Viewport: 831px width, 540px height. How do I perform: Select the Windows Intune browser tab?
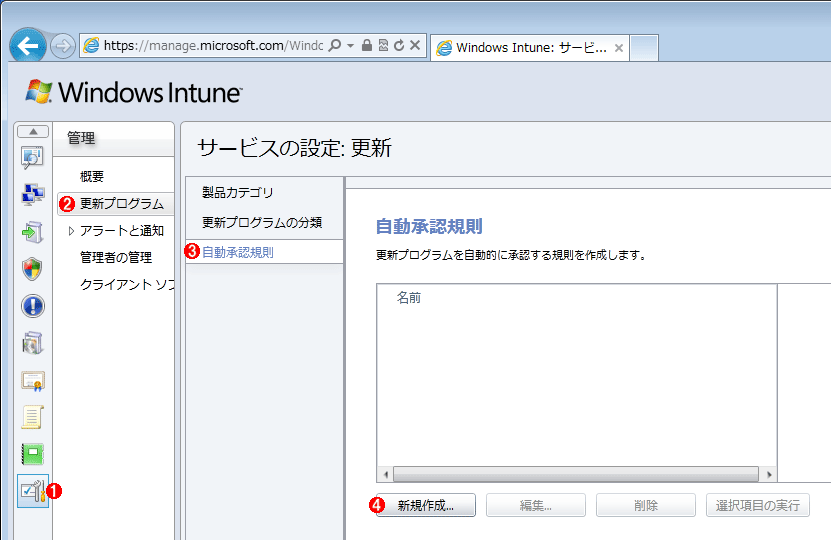point(530,48)
